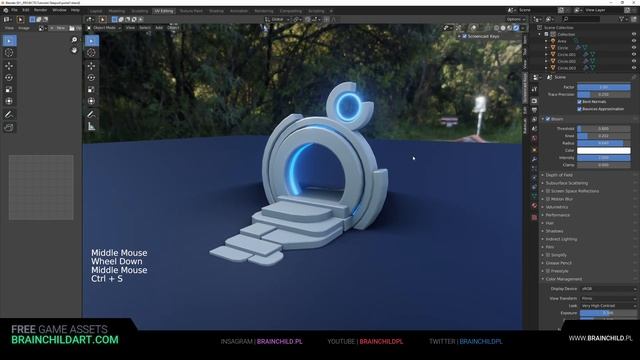Viewport: 640px width, 360px height.
Task: Enable the Screen Space Reflections checkbox
Action: click(x=548, y=191)
